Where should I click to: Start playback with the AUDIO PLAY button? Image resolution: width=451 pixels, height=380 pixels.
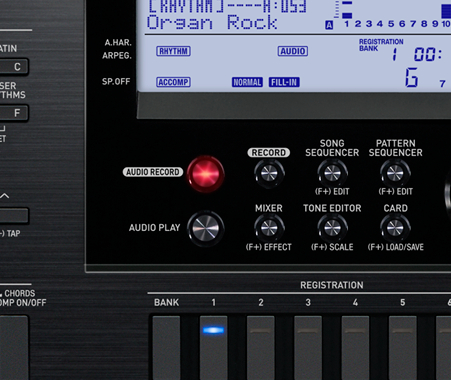coord(206,228)
